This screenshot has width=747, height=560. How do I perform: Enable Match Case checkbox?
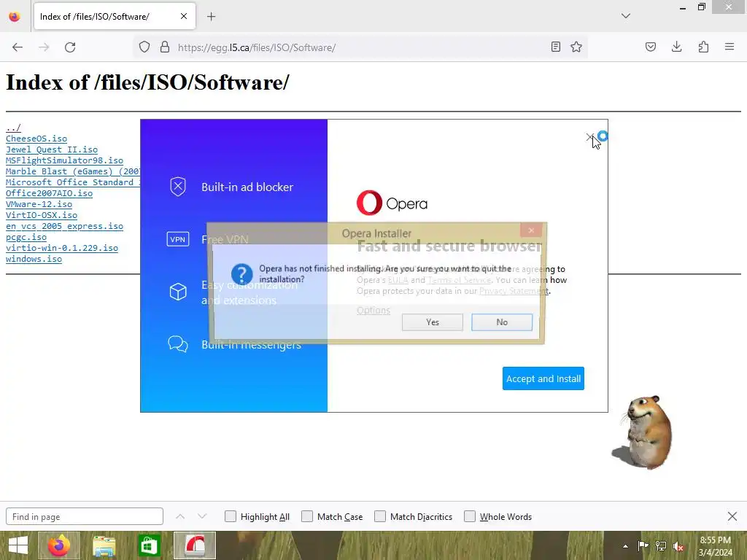tap(307, 517)
